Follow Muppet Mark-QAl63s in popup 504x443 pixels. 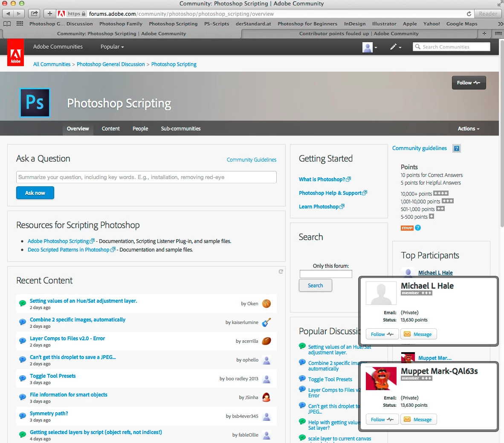point(382,420)
